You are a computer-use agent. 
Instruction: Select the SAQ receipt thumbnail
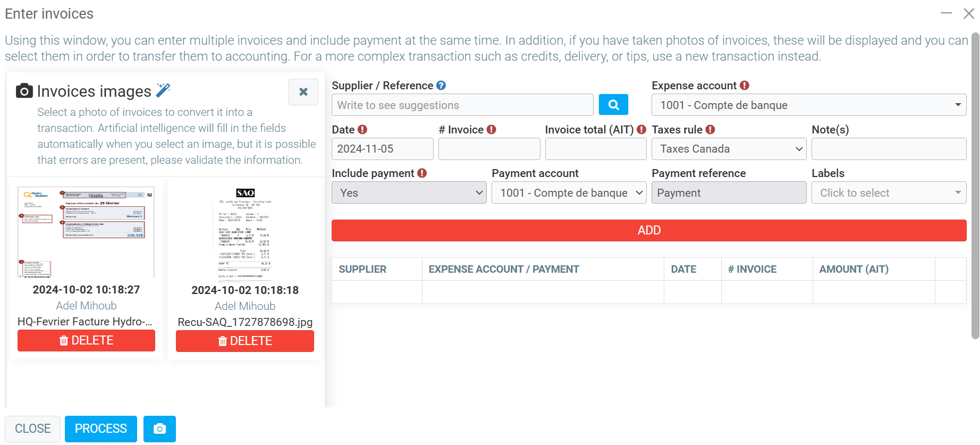pyautogui.click(x=245, y=233)
